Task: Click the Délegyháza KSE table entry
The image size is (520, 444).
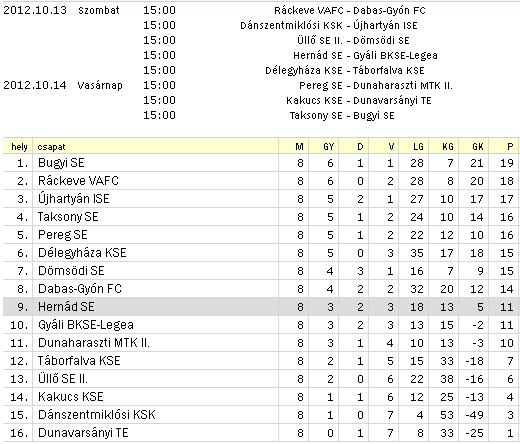Action: point(82,253)
